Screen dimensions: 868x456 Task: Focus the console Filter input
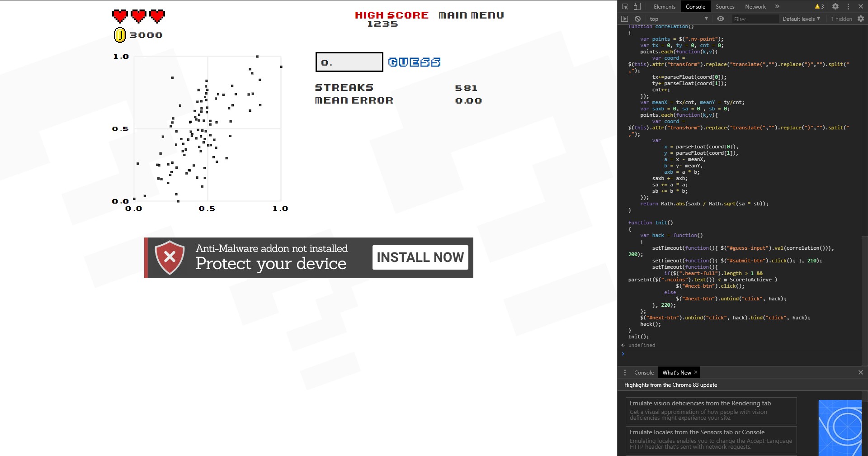tap(755, 19)
